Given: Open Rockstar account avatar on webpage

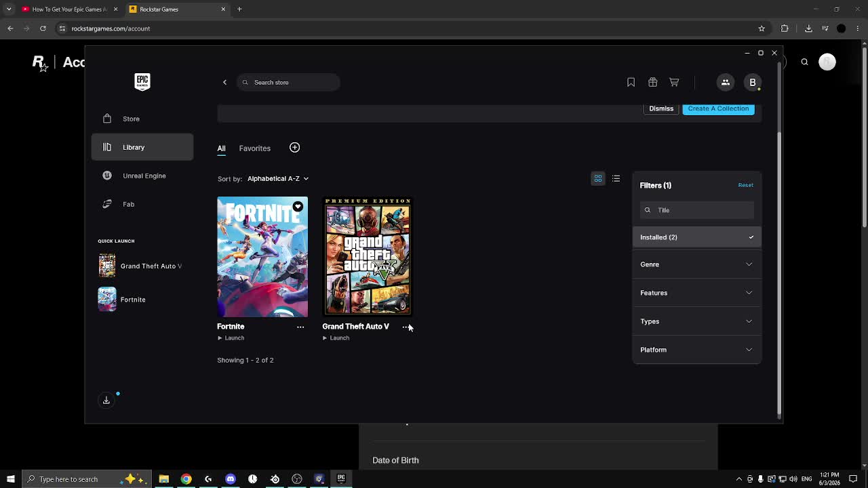Looking at the screenshot, I should point(827,62).
